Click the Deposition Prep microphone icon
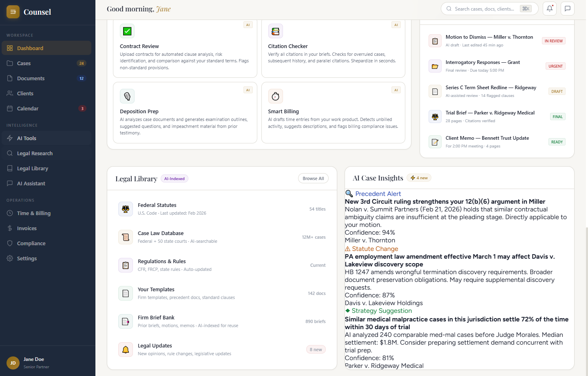This screenshot has width=588, height=376. pyautogui.click(x=127, y=96)
